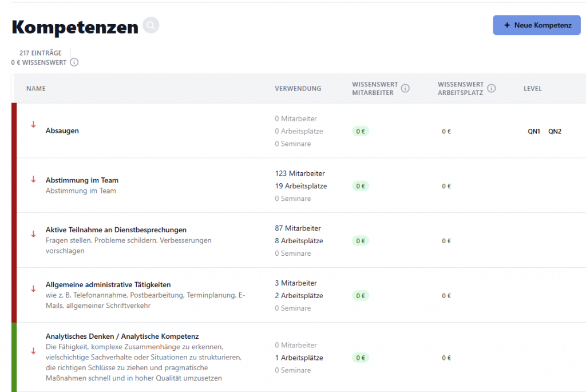
Task: Select the QN1 level of Absaugen
Action: 533,132
